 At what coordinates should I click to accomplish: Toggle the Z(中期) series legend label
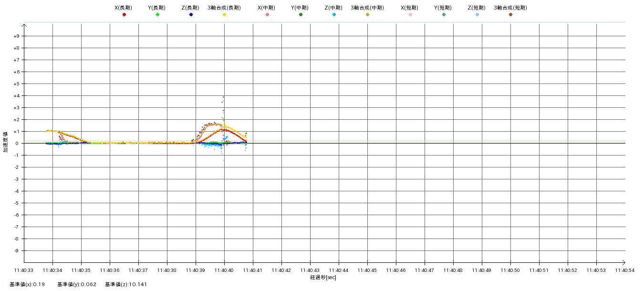[333, 8]
